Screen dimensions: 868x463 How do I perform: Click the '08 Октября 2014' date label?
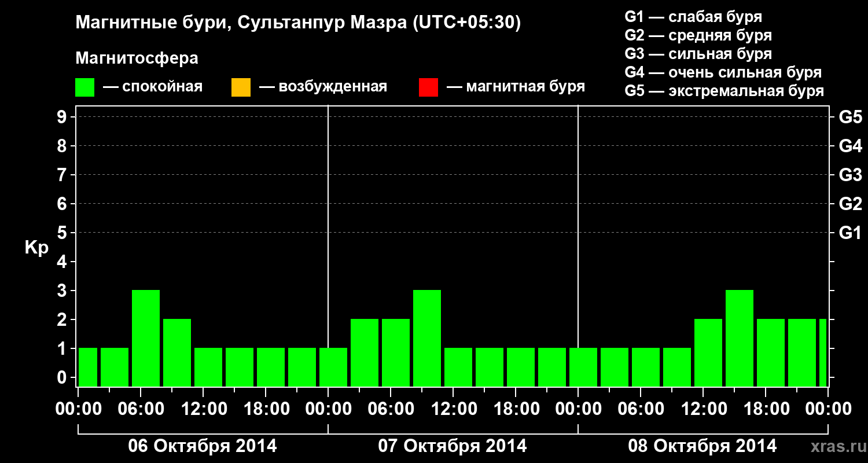pyautogui.click(x=703, y=446)
